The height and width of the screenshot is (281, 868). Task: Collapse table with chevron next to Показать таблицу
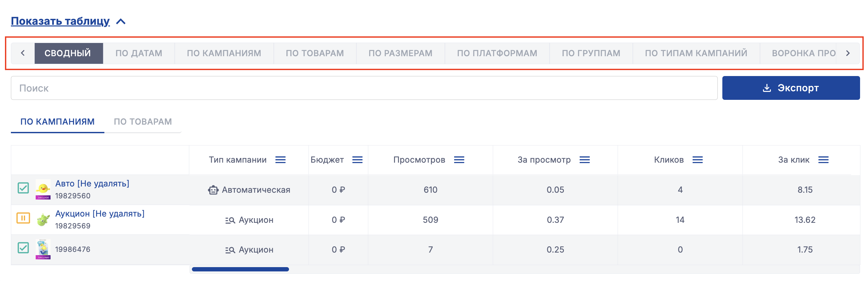point(121,21)
